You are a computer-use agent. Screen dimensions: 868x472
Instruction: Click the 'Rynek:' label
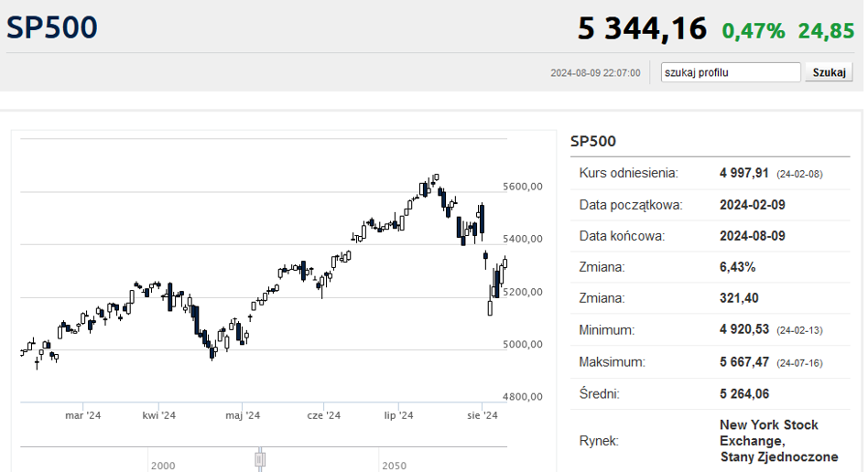[599, 441]
